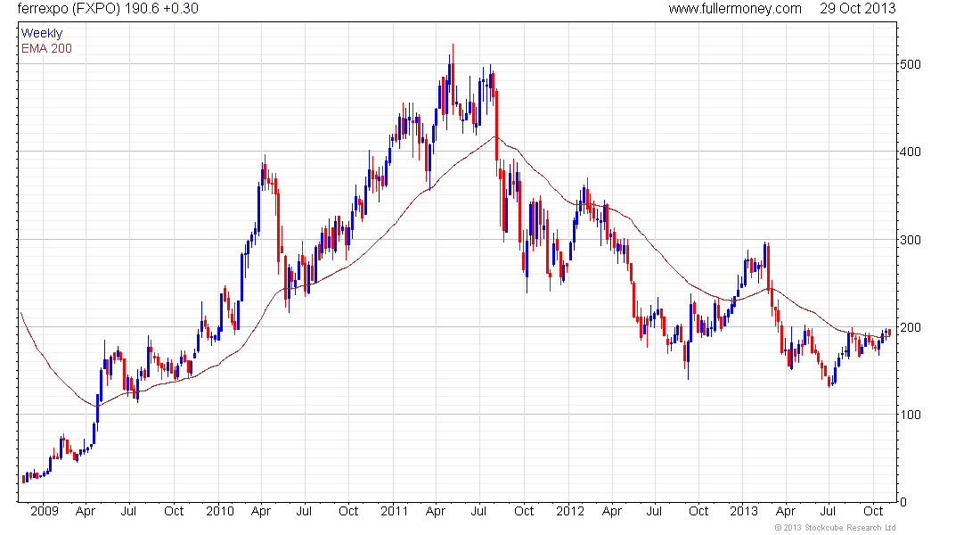Image resolution: width=980 pixels, height=535 pixels.
Task: Click the 2011 year axis label
Action: tap(395, 511)
